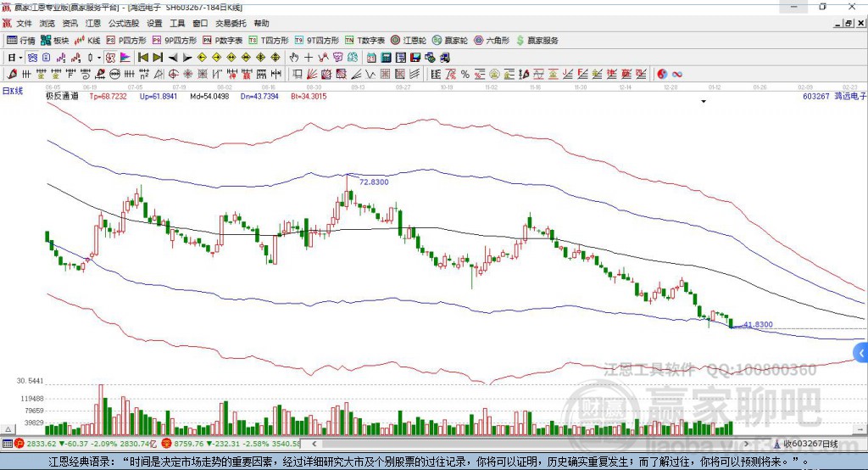Click the 日K线 label

[13, 91]
